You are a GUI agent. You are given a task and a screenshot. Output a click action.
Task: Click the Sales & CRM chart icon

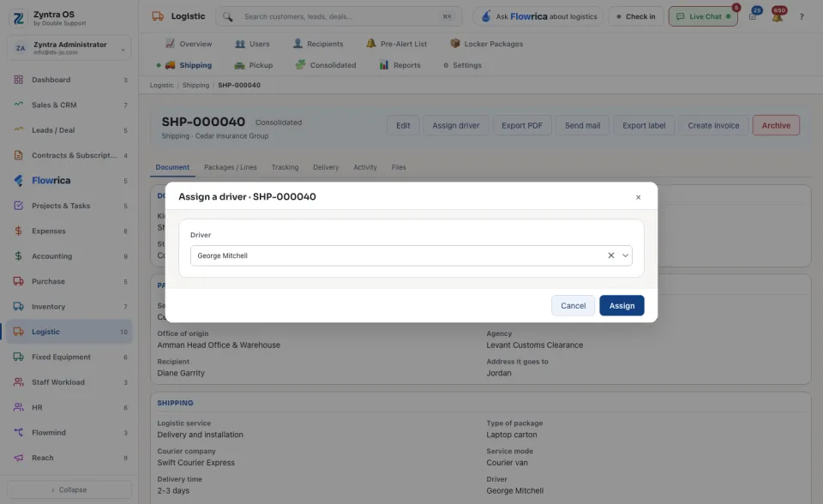(x=18, y=105)
